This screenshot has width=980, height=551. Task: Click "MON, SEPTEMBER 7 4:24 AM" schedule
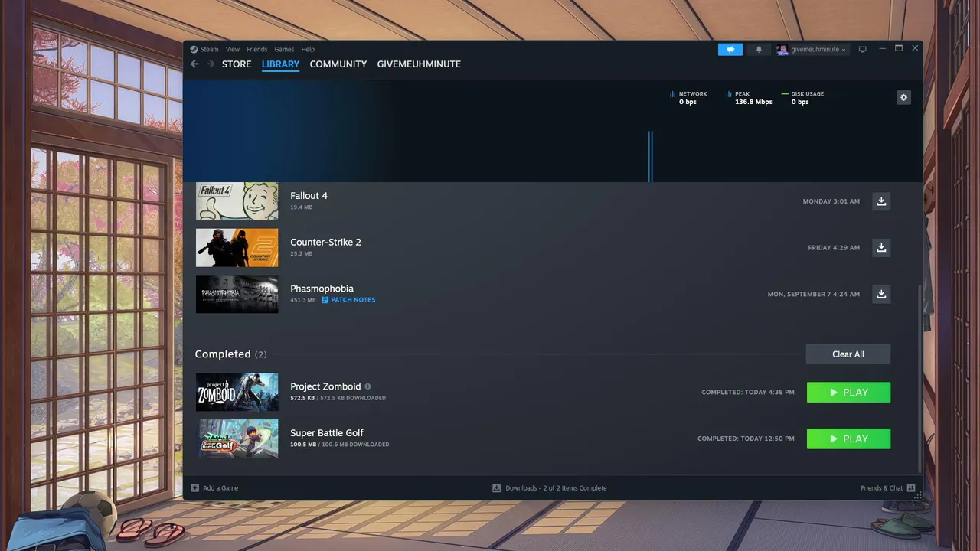tap(814, 294)
